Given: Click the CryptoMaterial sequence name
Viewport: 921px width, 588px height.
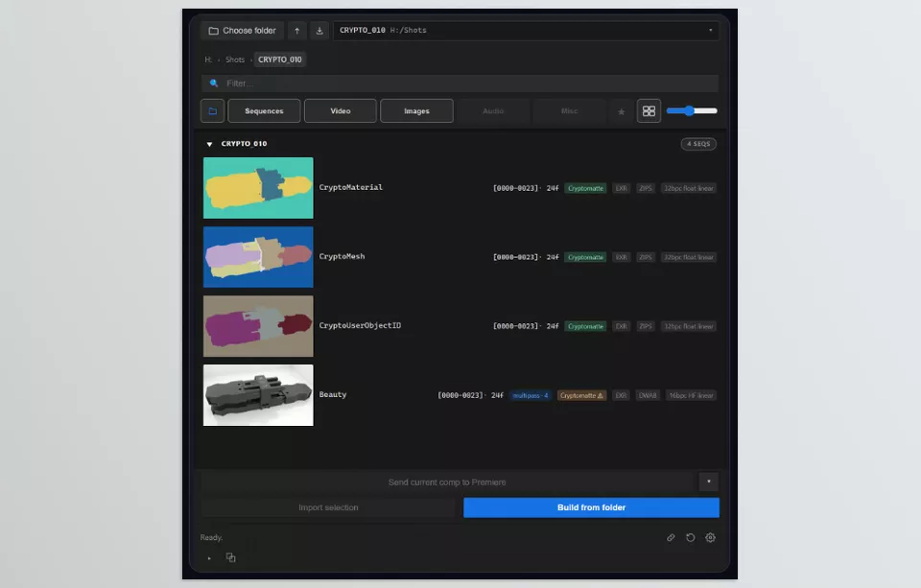Looking at the screenshot, I should pyautogui.click(x=351, y=187).
